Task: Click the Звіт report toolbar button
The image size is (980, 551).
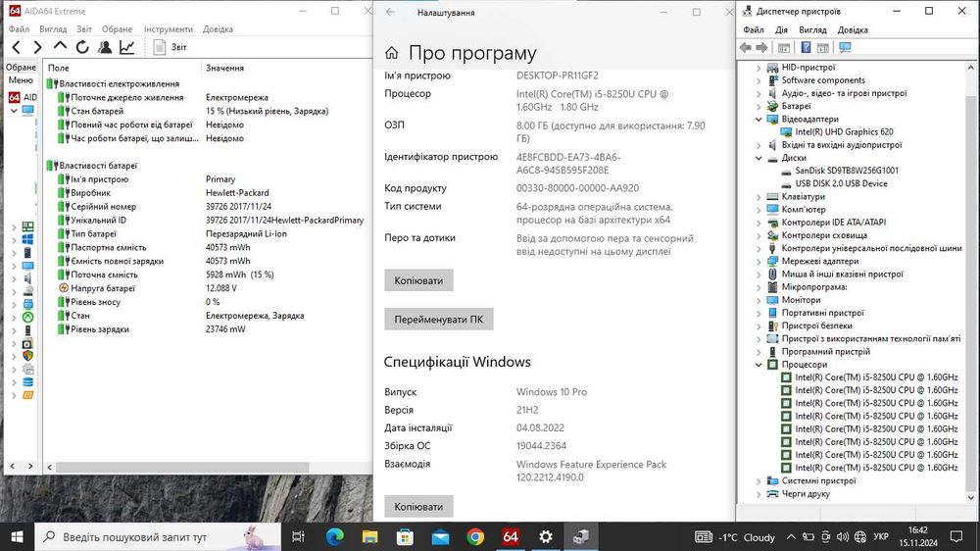Action: tap(170, 47)
